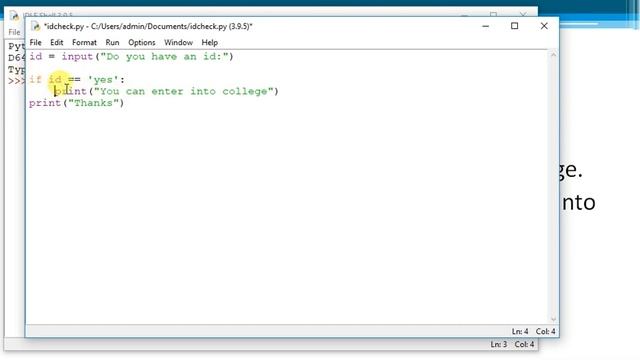This screenshot has height=360, width=640.
Task: Open the Run menu
Action: (x=112, y=42)
